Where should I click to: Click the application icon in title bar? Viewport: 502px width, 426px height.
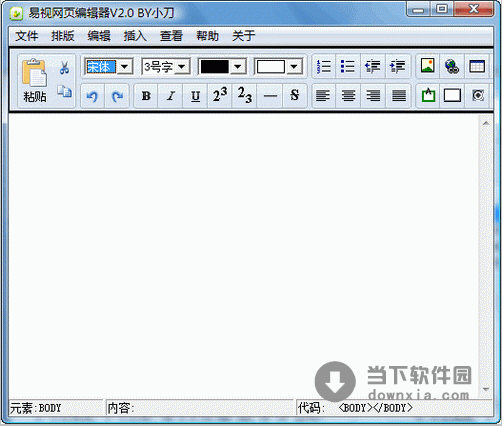16,13
